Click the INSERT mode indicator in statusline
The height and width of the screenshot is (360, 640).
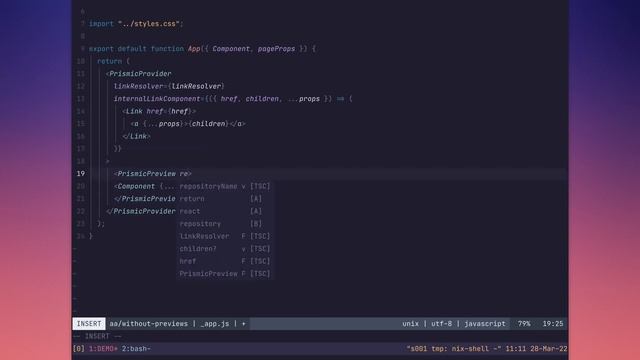click(89, 324)
